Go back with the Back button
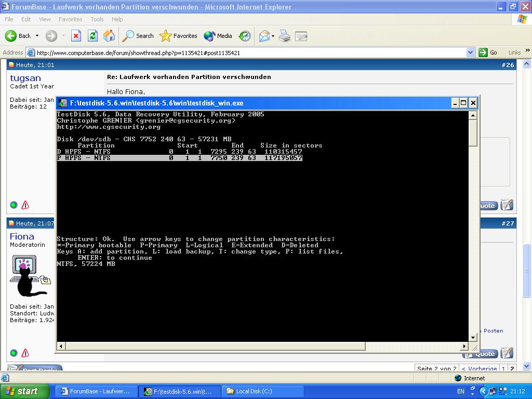The height and width of the screenshot is (399, 532). click(x=18, y=36)
